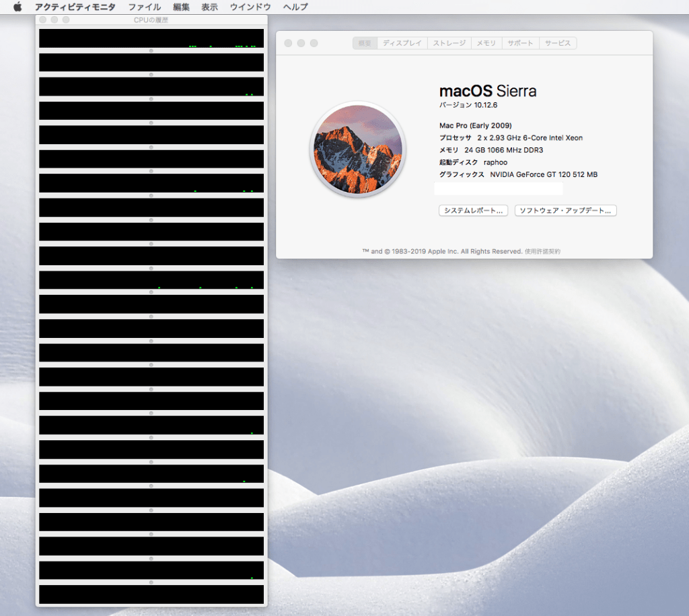Open the 使用許諾契約 link
This screenshot has height=616, width=689.
[542, 251]
